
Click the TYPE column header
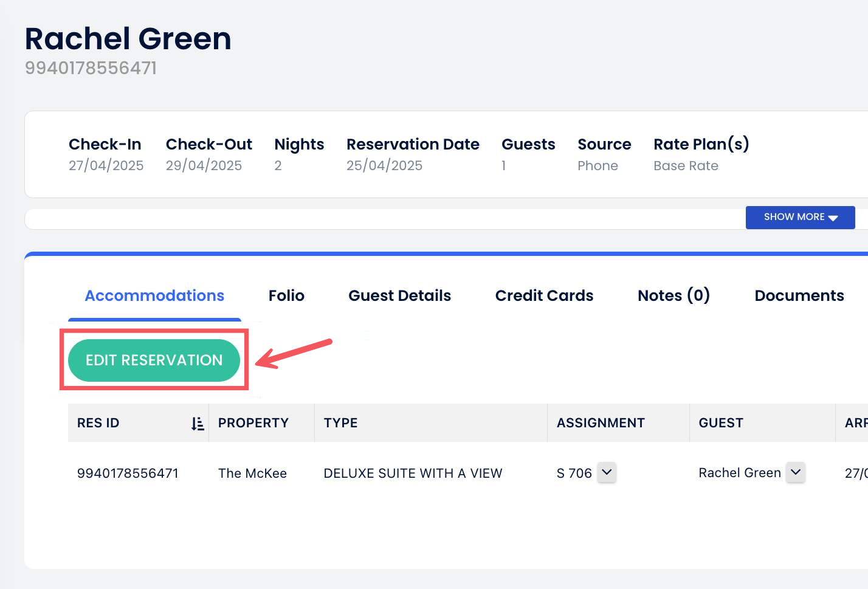(x=340, y=423)
